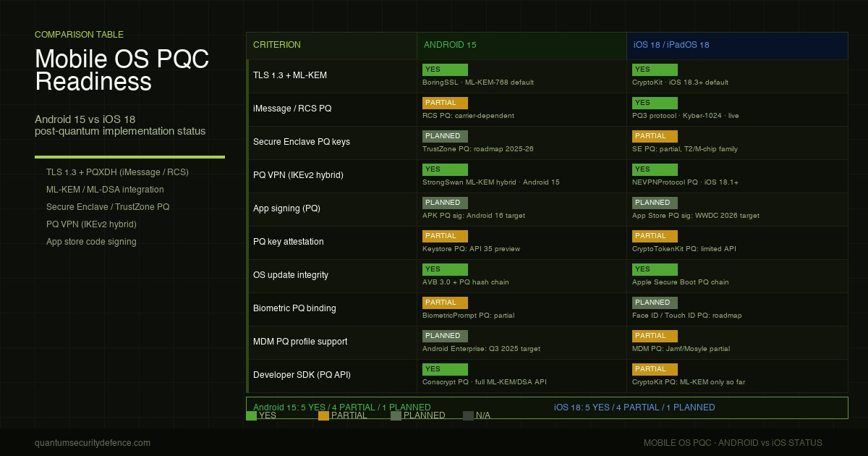Click 'CryptoKit PQ: ML-KEM only so far'

coord(689,382)
